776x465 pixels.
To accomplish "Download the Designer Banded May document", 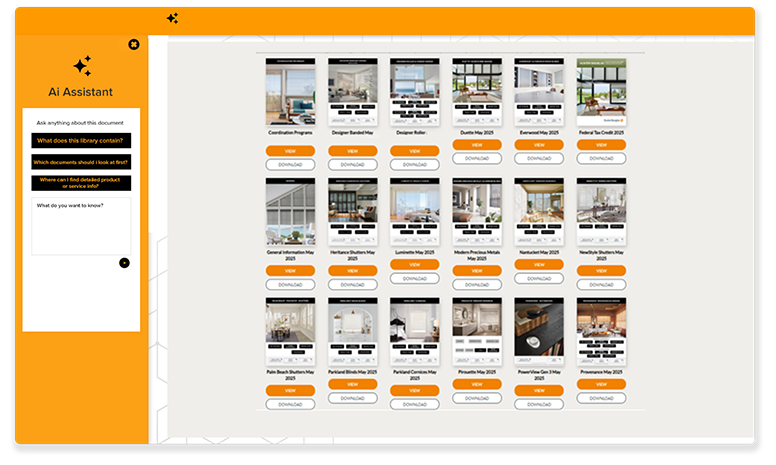I will pyautogui.click(x=352, y=164).
